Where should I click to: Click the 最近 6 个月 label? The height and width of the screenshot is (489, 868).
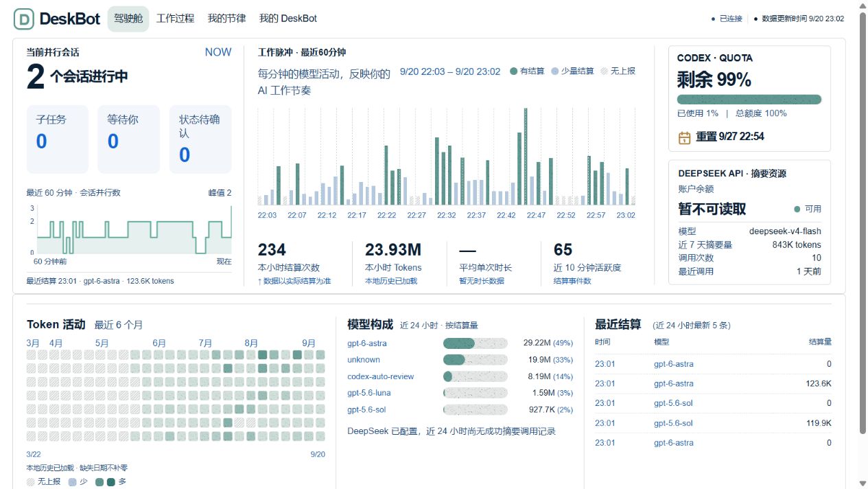(x=119, y=325)
